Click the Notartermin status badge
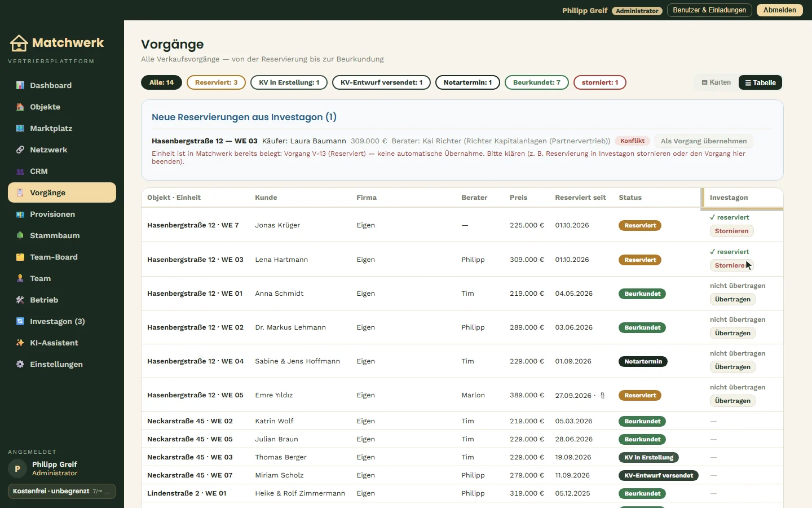The image size is (812, 508). point(643,362)
